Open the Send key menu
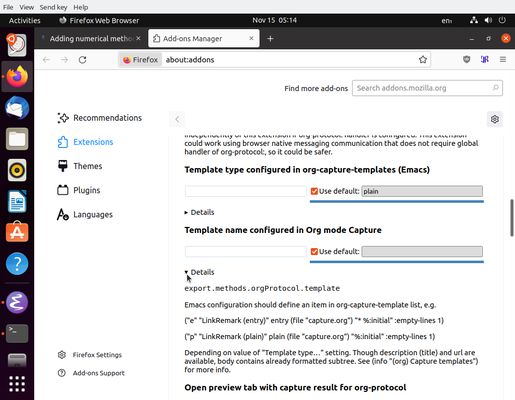This screenshot has width=515, height=400. click(53, 7)
